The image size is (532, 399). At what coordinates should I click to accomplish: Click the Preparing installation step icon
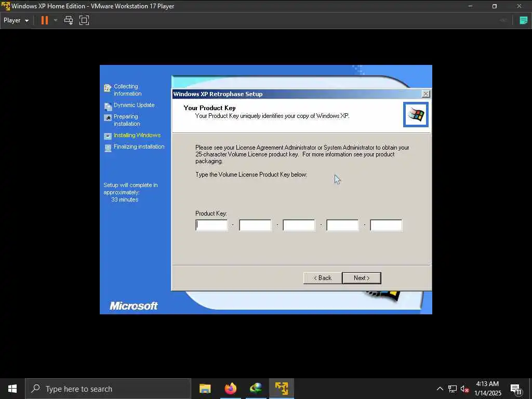[108, 118]
